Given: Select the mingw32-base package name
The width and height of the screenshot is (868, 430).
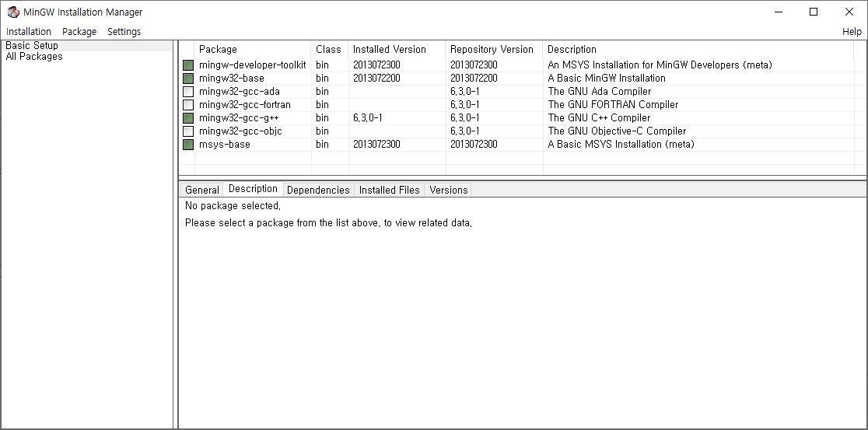Looking at the screenshot, I should (232, 79).
